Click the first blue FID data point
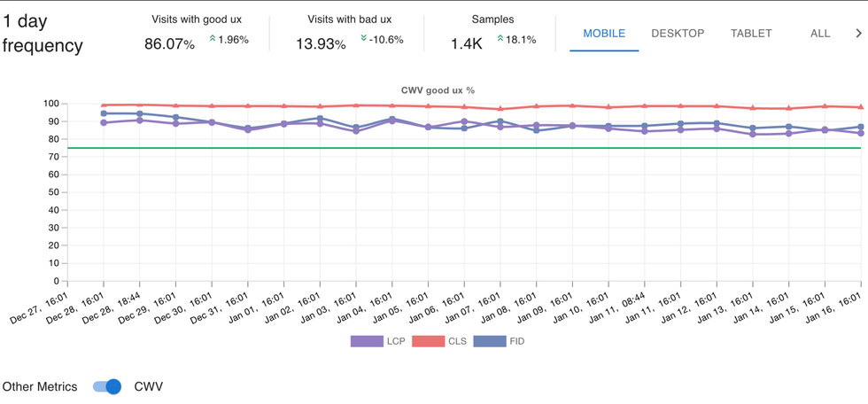Viewport: 868px width, 404px height. (104, 113)
